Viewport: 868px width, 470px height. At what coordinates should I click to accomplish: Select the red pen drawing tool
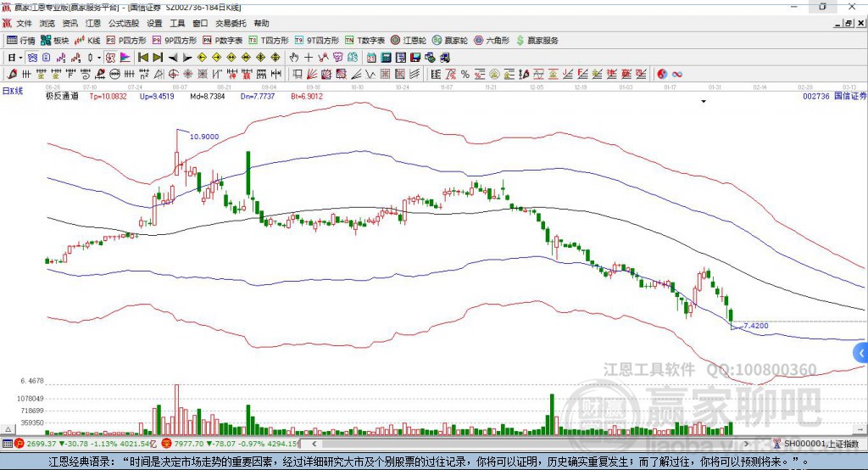pyautogui.click(x=12, y=74)
